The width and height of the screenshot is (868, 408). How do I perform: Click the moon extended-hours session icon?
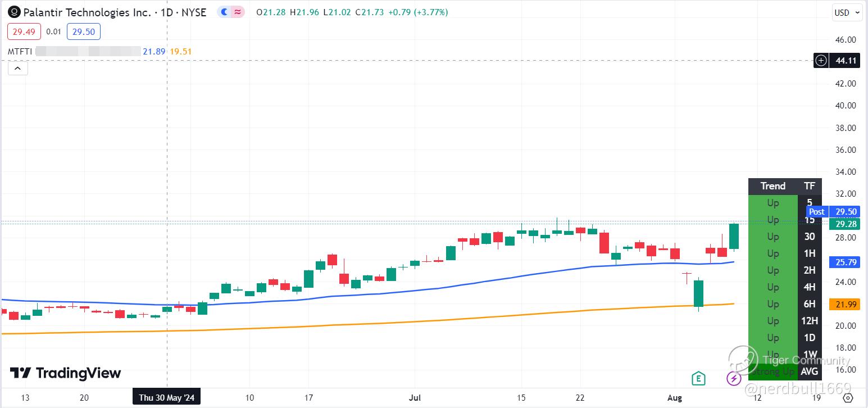(225, 12)
